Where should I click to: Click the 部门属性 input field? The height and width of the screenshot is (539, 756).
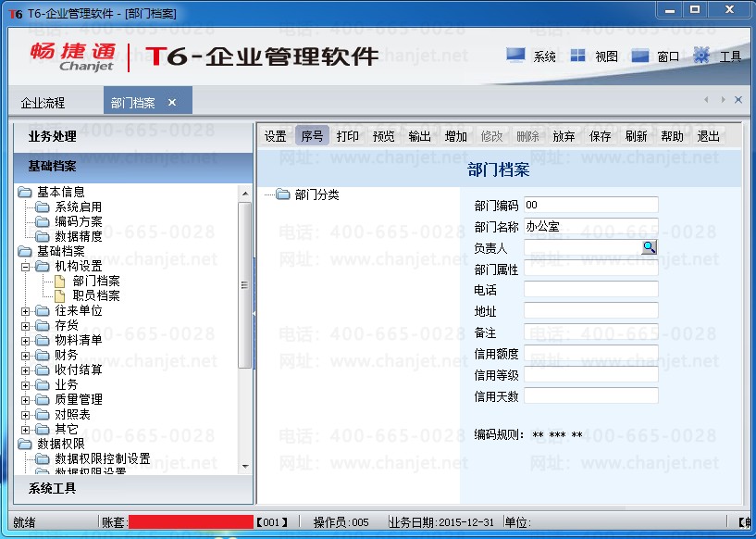(590, 269)
